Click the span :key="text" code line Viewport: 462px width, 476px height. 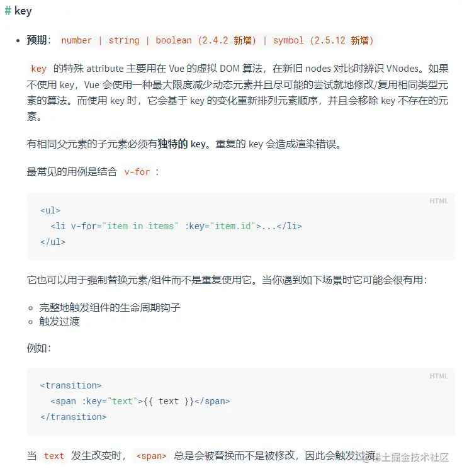pos(140,401)
